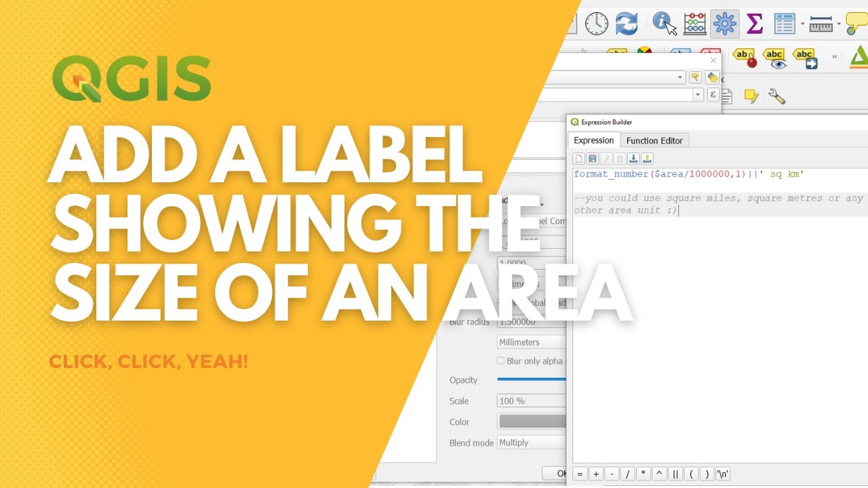Open the wrench settings icon

776,97
